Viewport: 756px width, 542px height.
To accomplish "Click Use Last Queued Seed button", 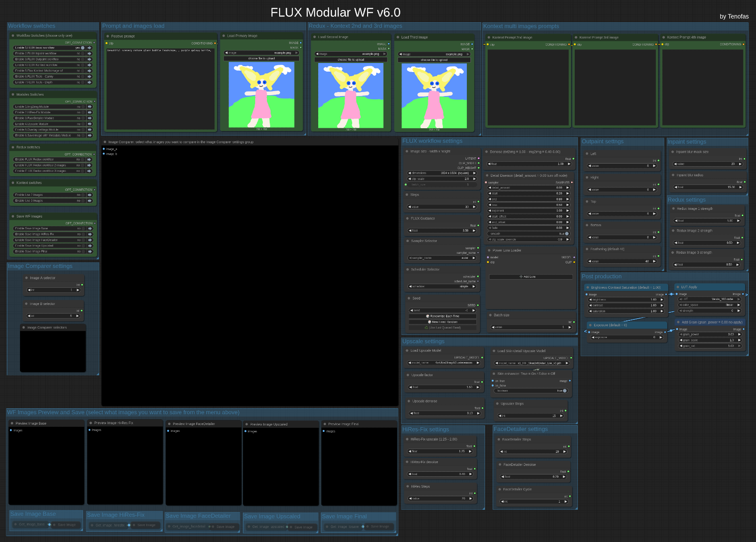I will (443, 328).
